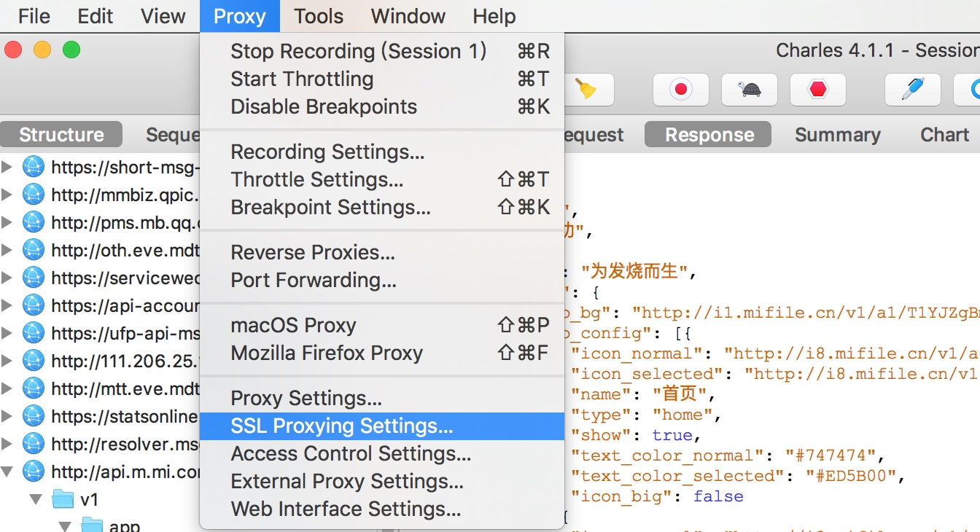The height and width of the screenshot is (532, 980).
Task: Expand the https://short-msg host node
Action: point(7,168)
